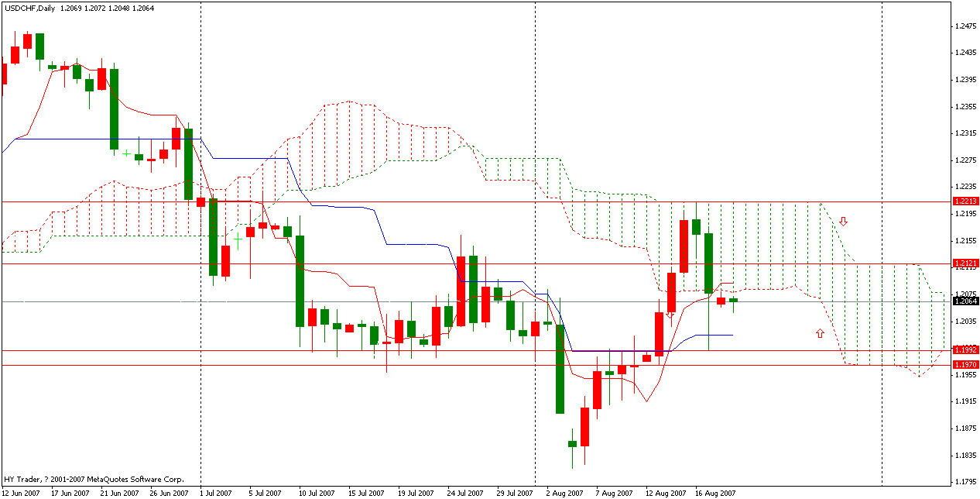Click the black 1.2064 current price label

[966, 301]
